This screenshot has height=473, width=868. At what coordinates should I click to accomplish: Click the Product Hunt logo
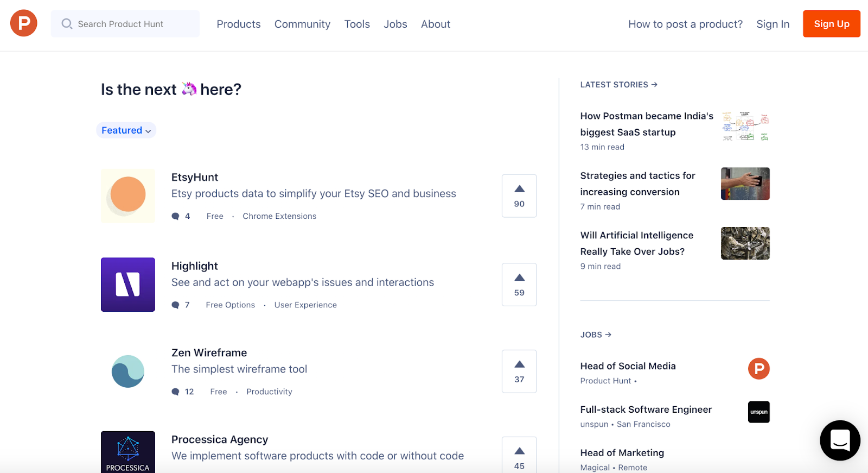(x=24, y=23)
